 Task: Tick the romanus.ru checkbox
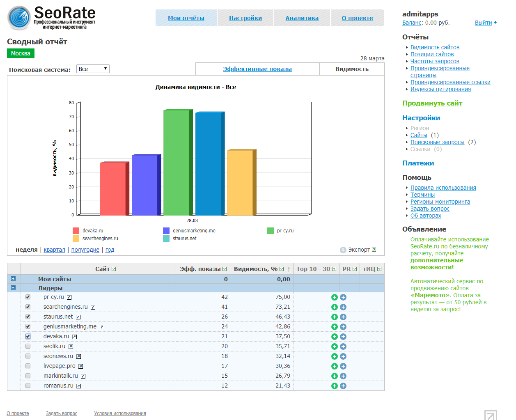pyautogui.click(x=28, y=386)
